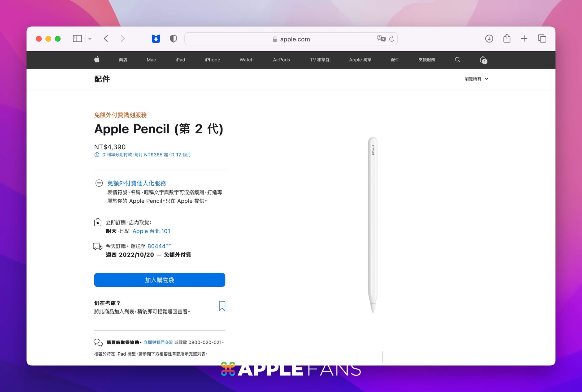Save item to list with the bookmark ribbon
Viewport: 582px width, 392px height.
222,306
